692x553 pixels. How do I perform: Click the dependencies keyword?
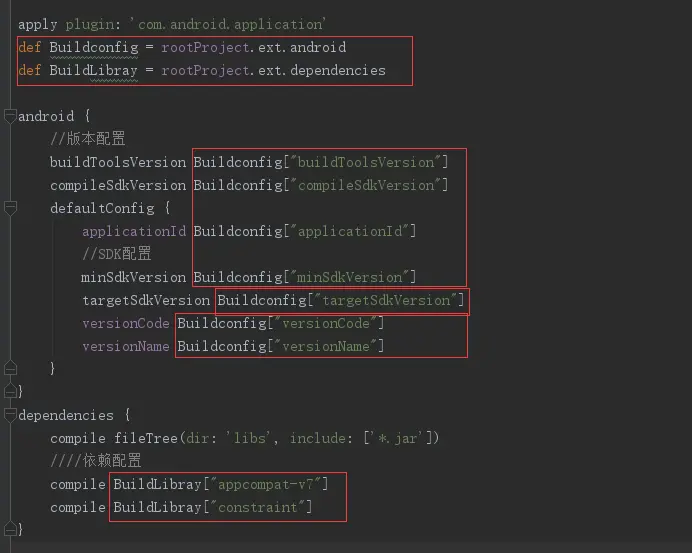[66, 415]
